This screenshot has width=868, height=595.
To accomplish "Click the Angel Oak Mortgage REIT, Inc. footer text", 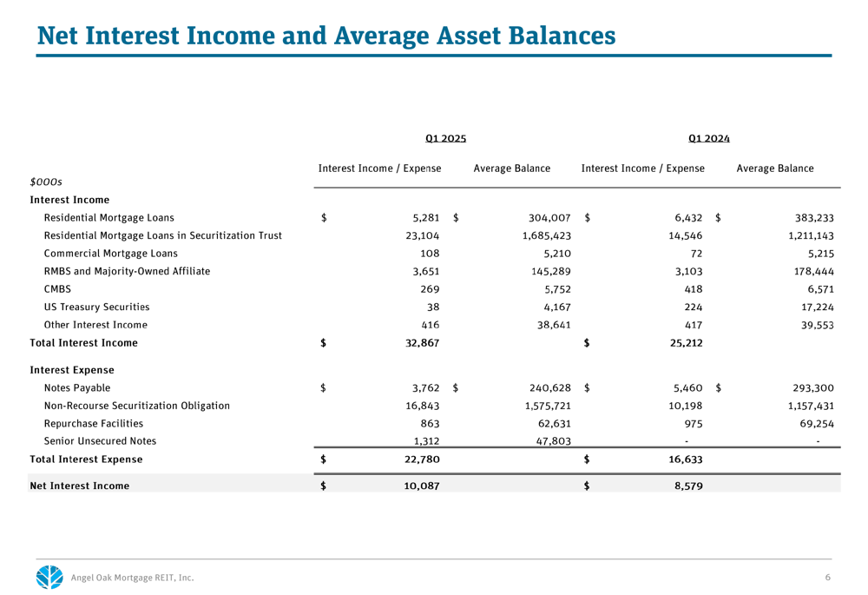I will [x=132, y=578].
